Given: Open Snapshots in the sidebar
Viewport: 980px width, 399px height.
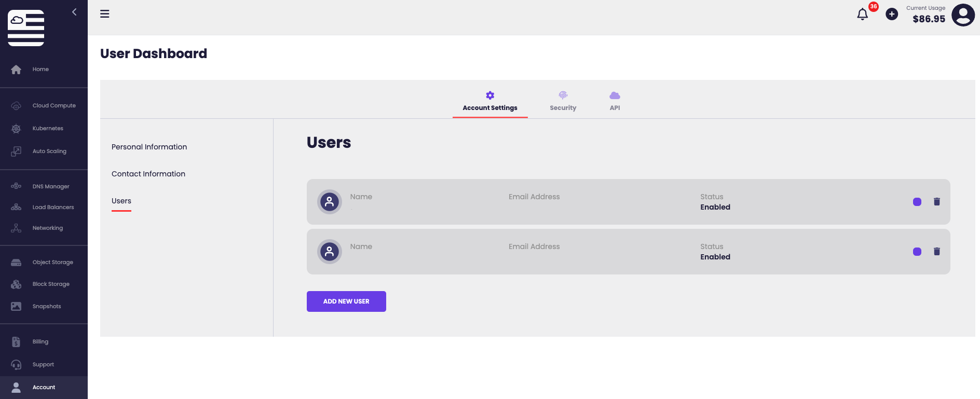Looking at the screenshot, I should click(x=46, y=307).
